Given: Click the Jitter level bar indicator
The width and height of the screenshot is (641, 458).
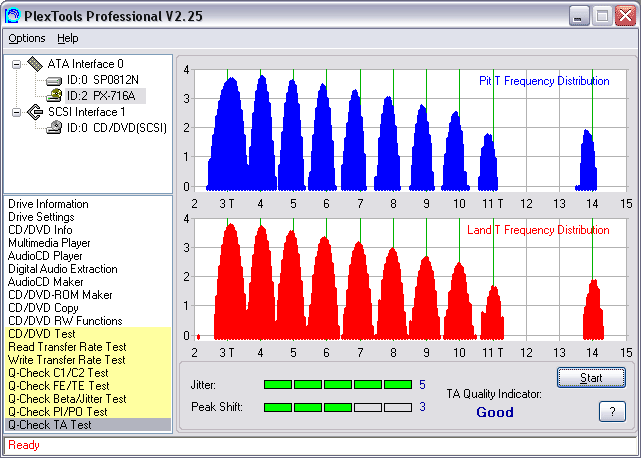Looking at the screenshot, I should [x=338, y=384].
